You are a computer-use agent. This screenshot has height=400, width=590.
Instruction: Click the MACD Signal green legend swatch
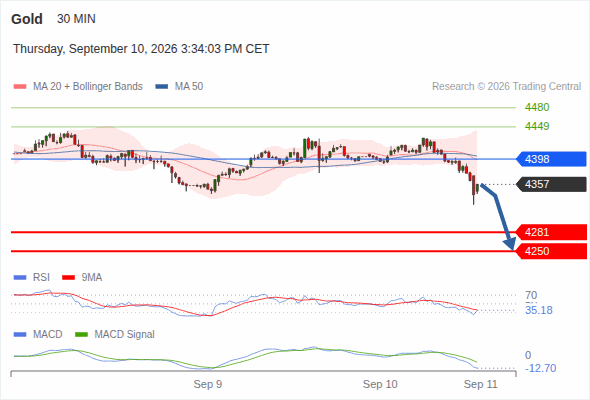pyautogui.click(x=82, y=335)
